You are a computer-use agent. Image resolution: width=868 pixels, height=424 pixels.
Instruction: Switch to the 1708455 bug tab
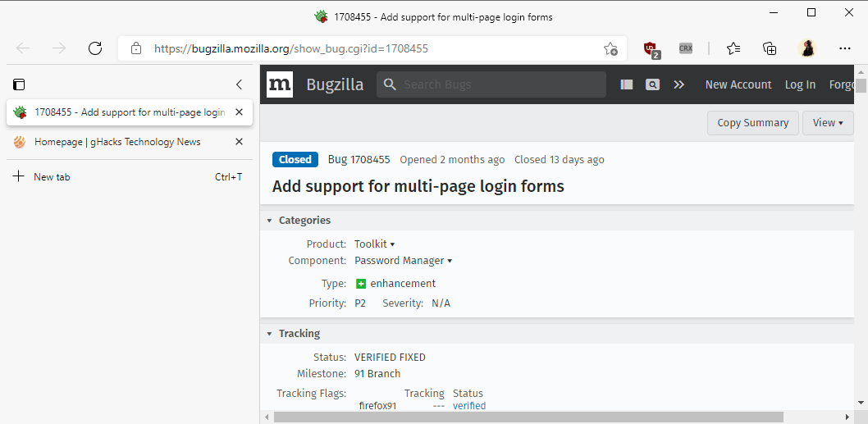[x=130, y=112]
